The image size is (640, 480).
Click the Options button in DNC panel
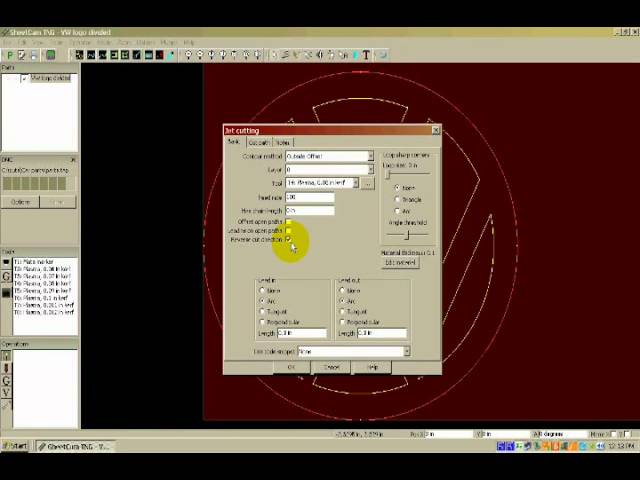pos(20,202)
